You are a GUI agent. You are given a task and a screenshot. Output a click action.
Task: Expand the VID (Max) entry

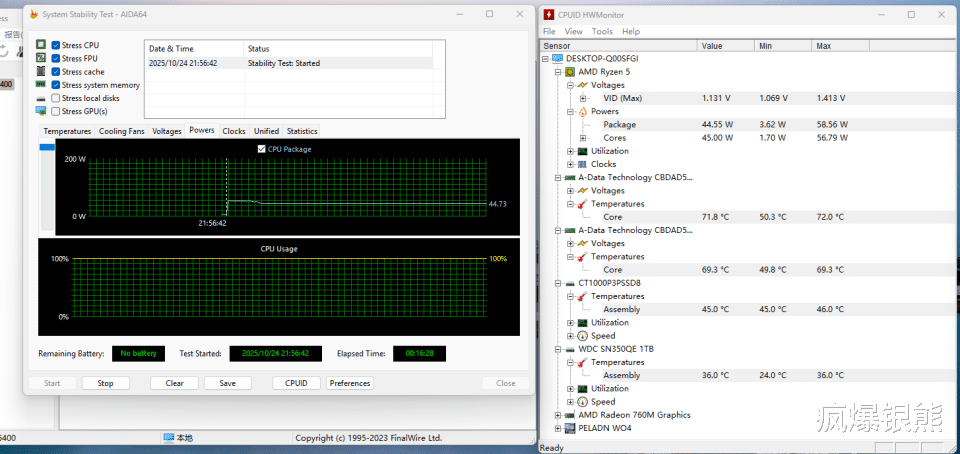[x=583, y=98]
